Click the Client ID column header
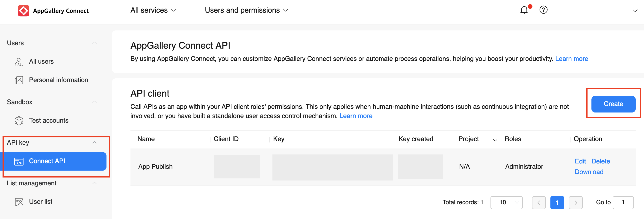The height and width of the screenshot is (219, 644). (x=226, y=139)
